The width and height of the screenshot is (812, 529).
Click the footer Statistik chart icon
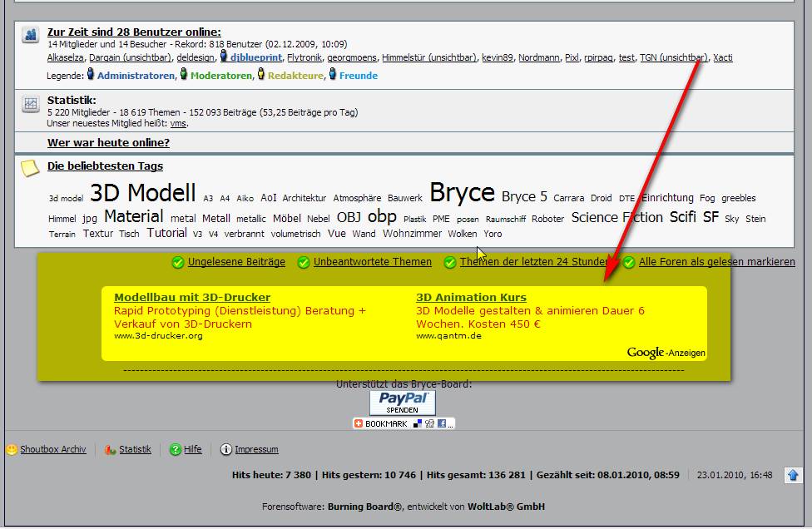[x=111, y=449]
